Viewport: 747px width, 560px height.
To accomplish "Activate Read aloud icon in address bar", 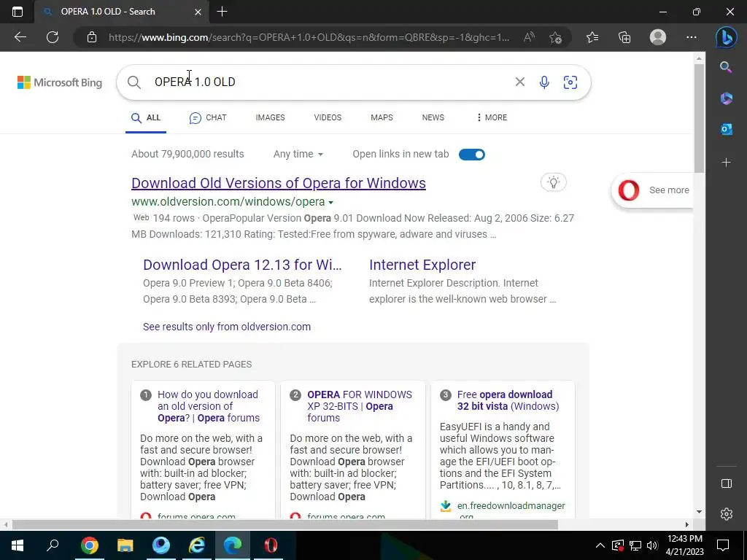I will point(529,37).
